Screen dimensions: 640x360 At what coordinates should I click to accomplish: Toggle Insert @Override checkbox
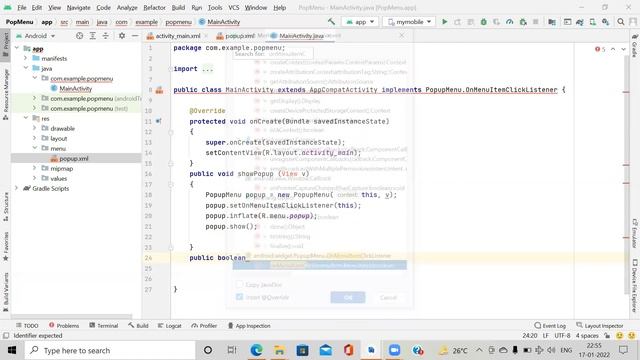click(240, 297)
